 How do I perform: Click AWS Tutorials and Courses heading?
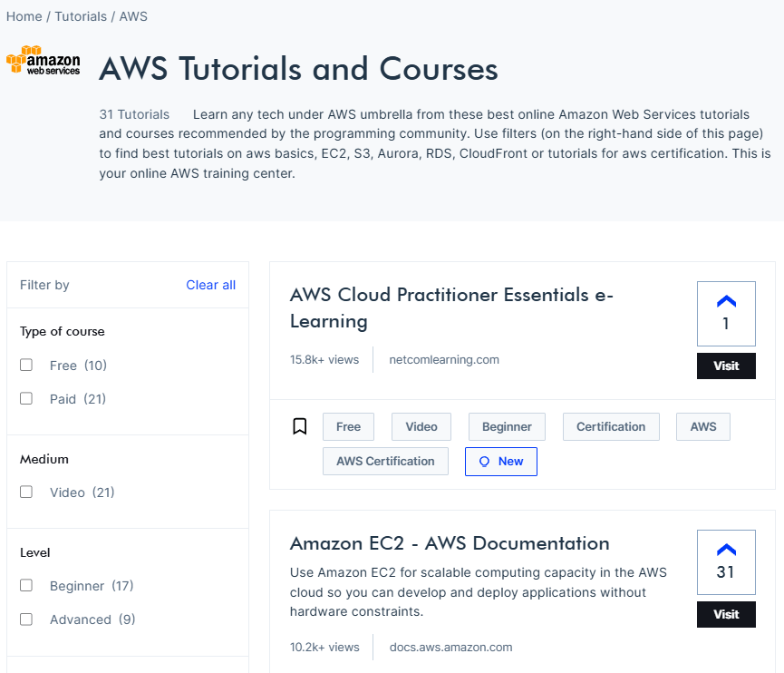tap(298, 69)
